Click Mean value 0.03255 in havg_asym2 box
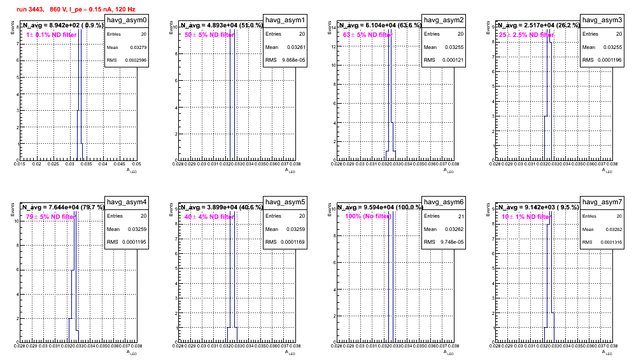 (x=455, y=47)
